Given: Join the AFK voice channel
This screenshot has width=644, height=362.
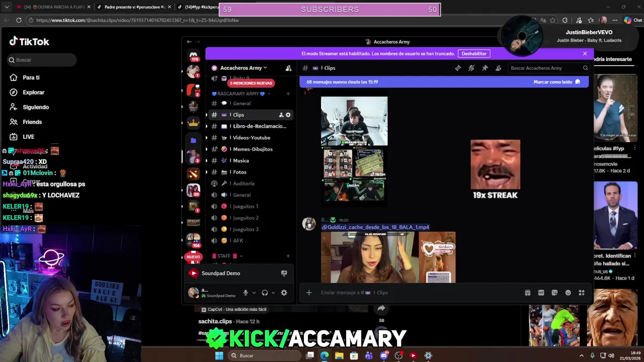Looking at the screenshot, I should point(251,241).
